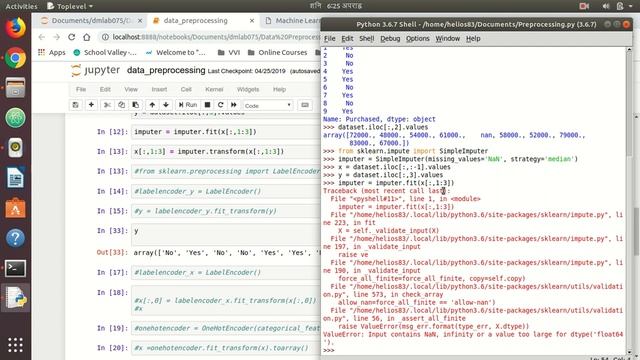
Task: Open Jupyter Kernel menu
Action: point(214,89)
